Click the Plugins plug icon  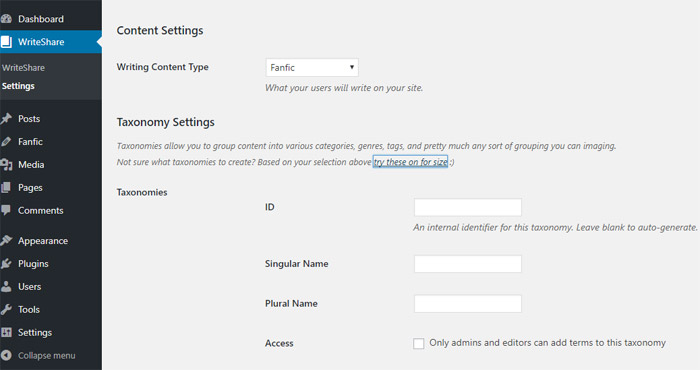coord(6,263)
